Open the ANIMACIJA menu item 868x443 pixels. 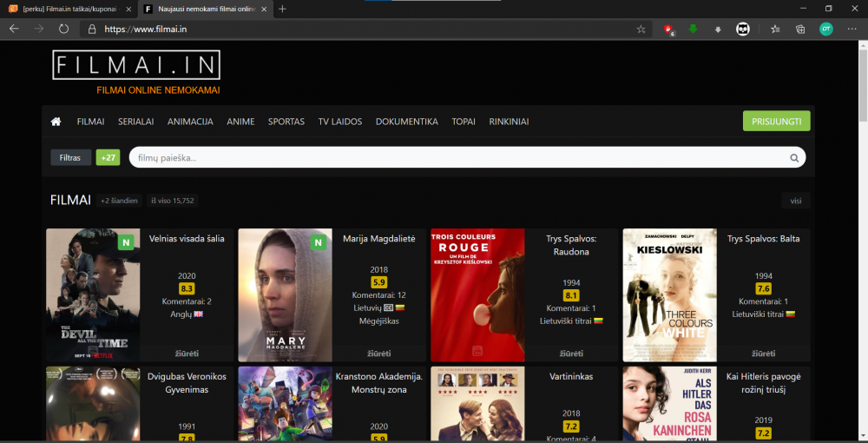190,122
